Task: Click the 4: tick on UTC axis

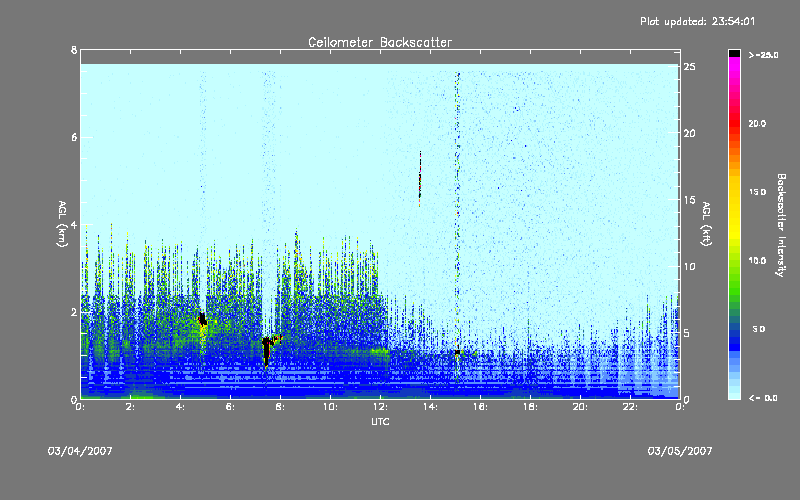Action: [x=181, y=407]
